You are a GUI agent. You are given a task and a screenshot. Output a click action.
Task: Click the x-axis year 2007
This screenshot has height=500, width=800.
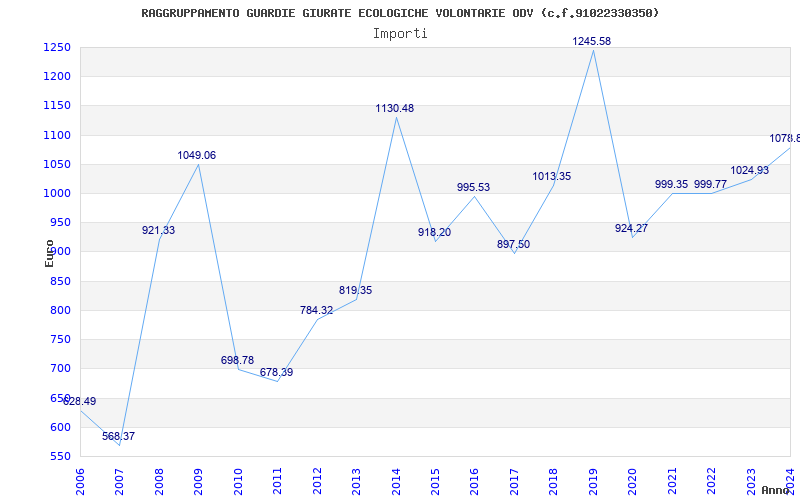(x=119, y=482)
